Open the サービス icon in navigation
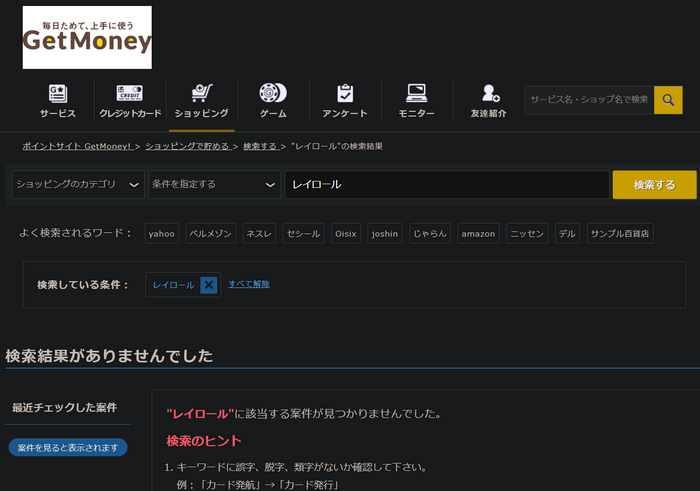The height and width of the screenshot is (491, 700). tap(58, 94)
